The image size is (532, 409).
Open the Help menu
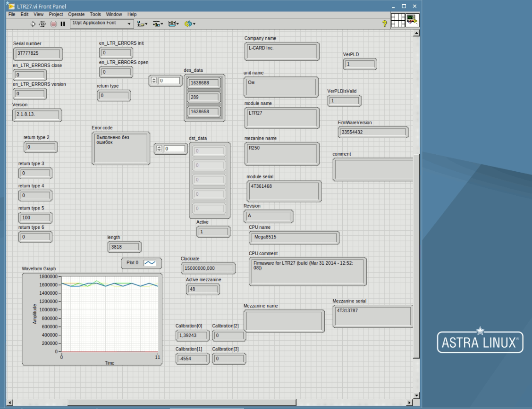(x=132, y=14)
